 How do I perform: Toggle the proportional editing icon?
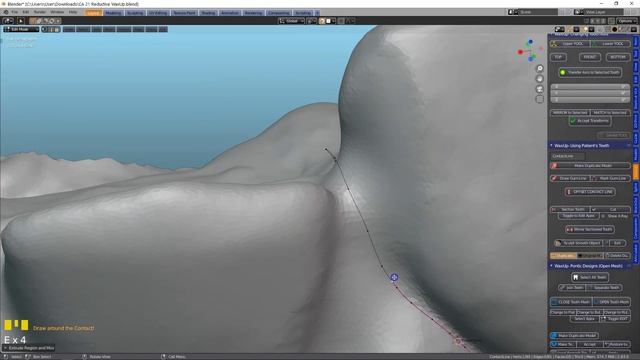point(342,21)
